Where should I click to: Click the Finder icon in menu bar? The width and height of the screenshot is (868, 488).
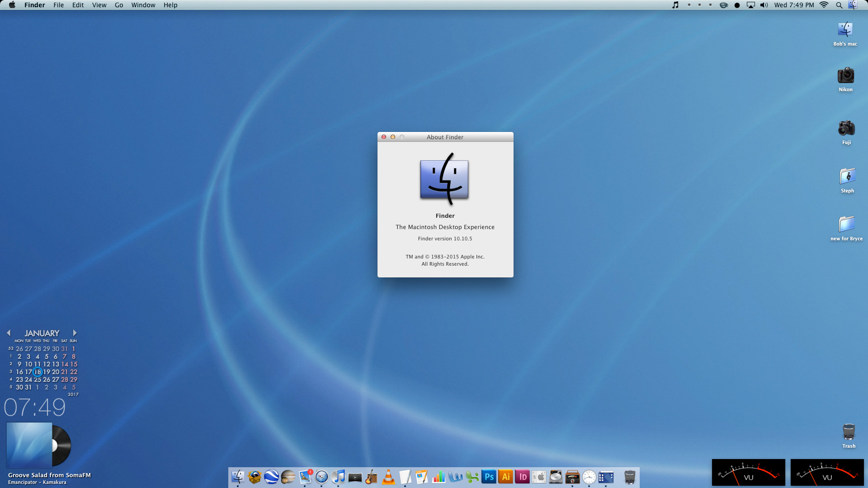[x=853, y=5]
